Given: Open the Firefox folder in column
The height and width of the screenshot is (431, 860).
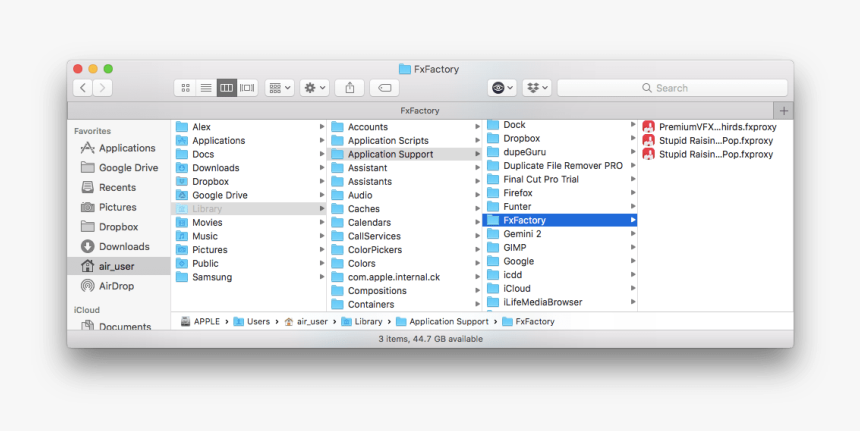Looking at the screenshot, I should [x=517, y=193].
